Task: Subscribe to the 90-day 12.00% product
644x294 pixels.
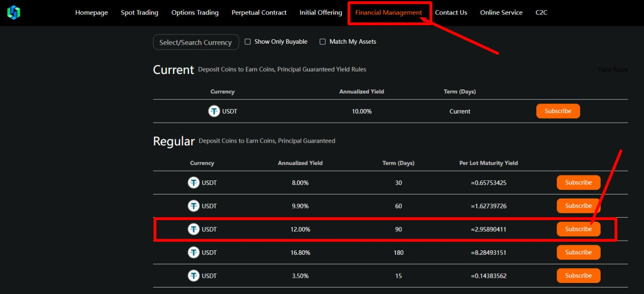Action: click(x=579, y=229)
